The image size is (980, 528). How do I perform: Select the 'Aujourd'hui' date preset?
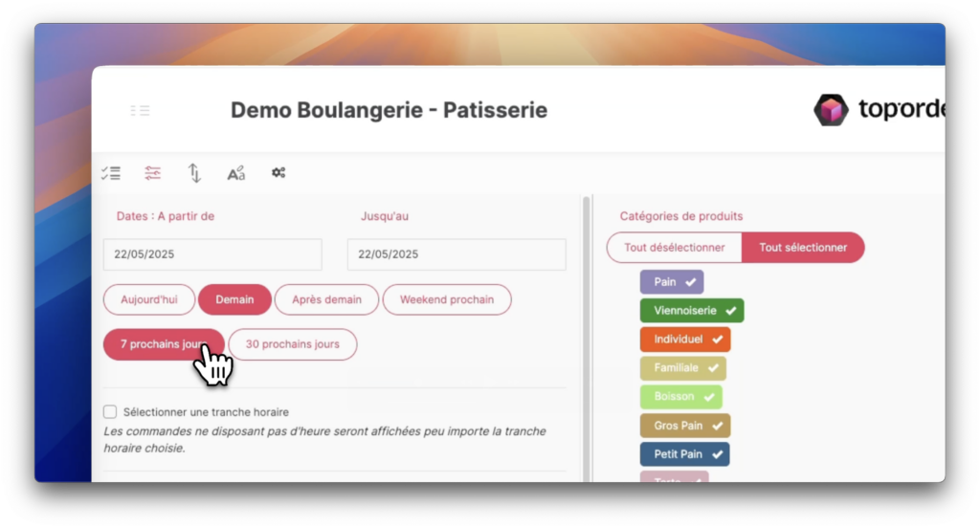149,299
